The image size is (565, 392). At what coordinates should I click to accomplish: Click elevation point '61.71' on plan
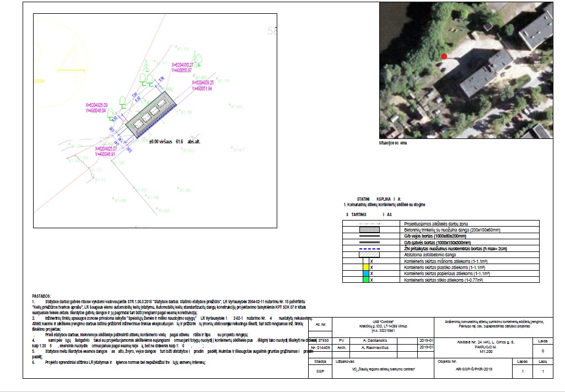tap(100, 180)
